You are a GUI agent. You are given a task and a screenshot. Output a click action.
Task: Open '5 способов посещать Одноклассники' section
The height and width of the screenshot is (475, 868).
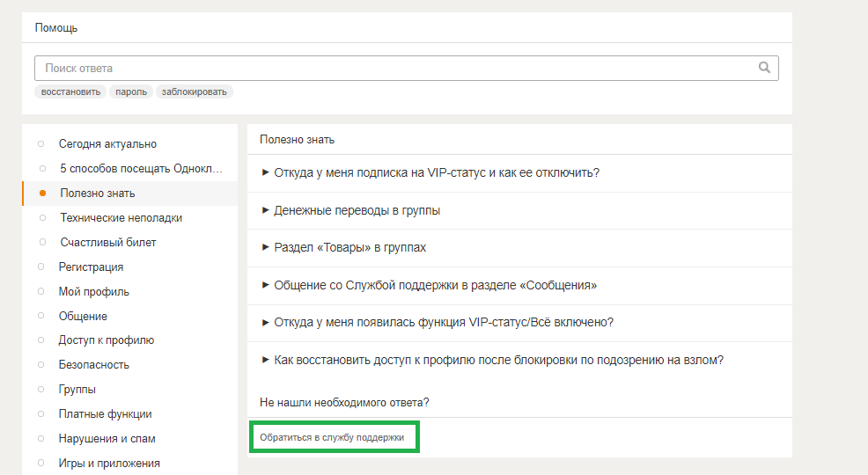click(x=141, y=168)
